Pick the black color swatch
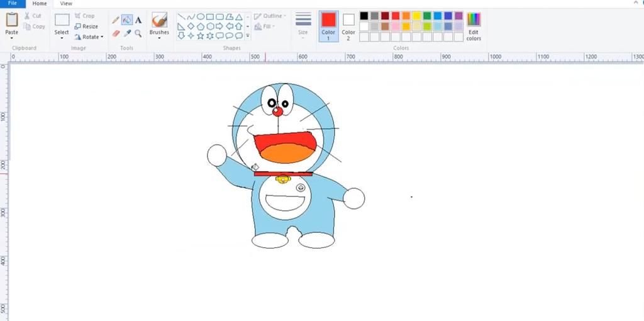 coord(364,16)
